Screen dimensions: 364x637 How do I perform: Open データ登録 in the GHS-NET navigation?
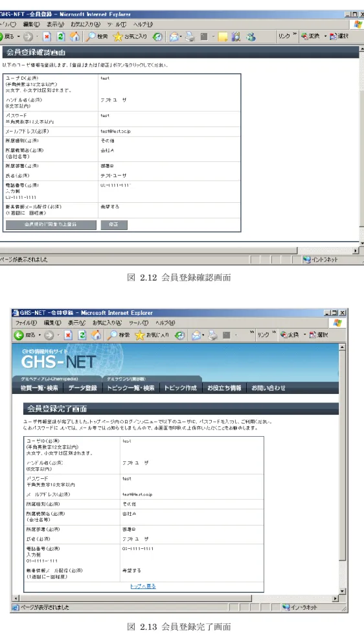coord(82,388)
